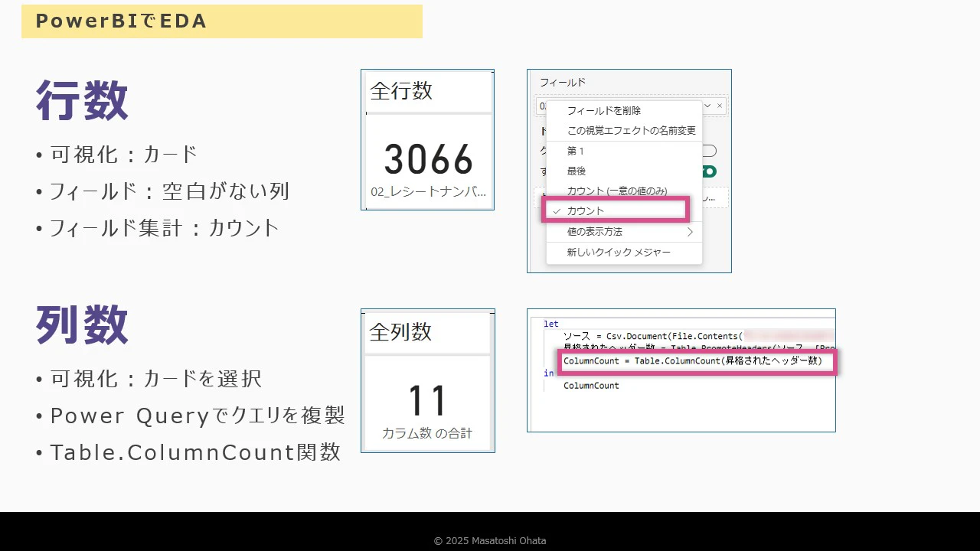
Task: Toggle the disabled switch above green toggle
Action: click(x=709, y=151)
